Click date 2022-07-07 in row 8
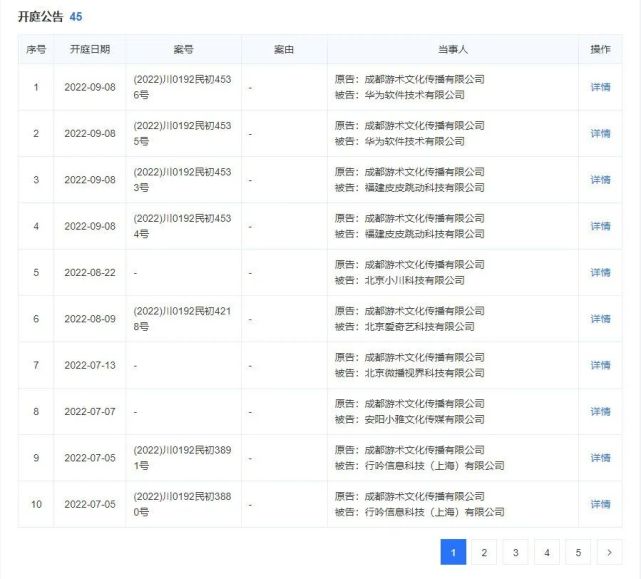 point(90,411)
